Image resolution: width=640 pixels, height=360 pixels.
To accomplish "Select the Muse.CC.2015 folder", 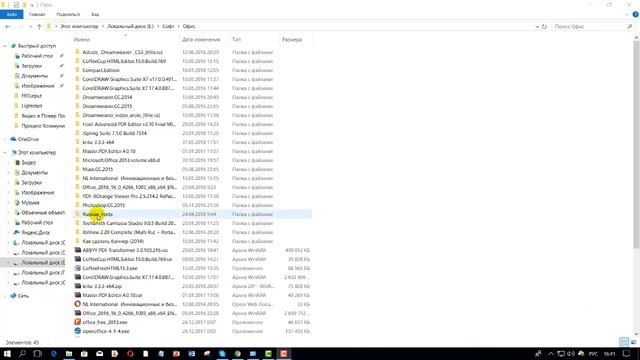I will click(98, 169).
